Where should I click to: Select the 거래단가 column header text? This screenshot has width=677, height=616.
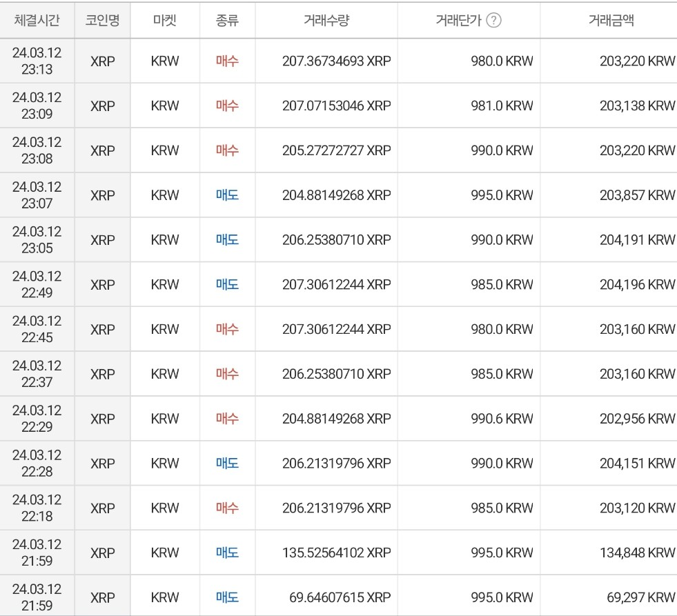coord(458,20)
